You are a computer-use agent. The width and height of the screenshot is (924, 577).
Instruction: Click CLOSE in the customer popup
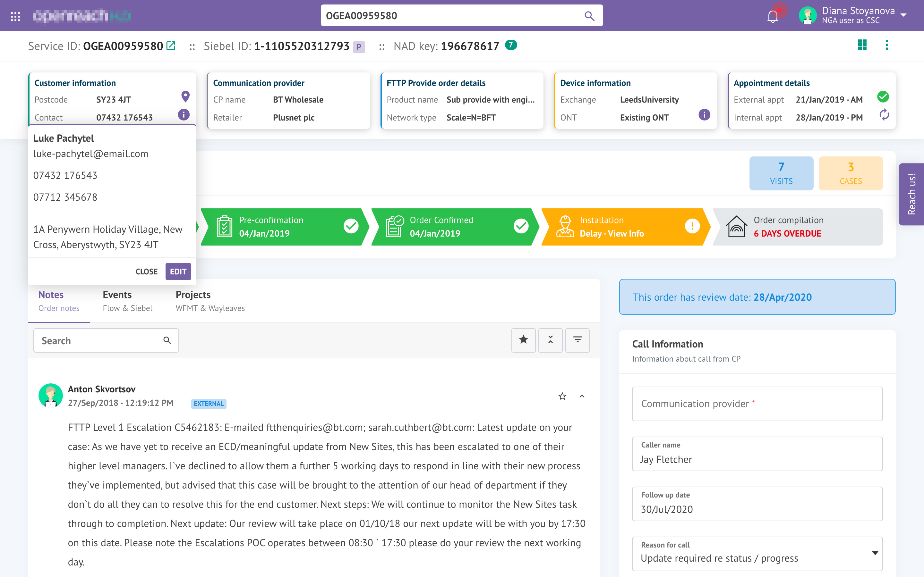coord(146,271)
